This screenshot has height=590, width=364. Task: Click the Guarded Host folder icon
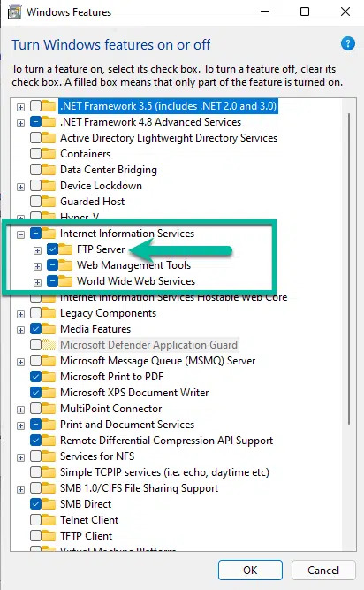pyautogui.click(x=49, y=202)
